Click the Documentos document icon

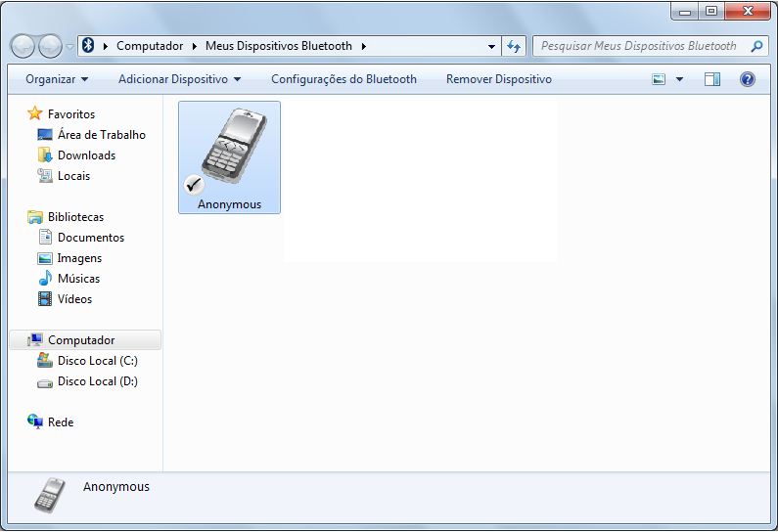(x=45, y=237)
